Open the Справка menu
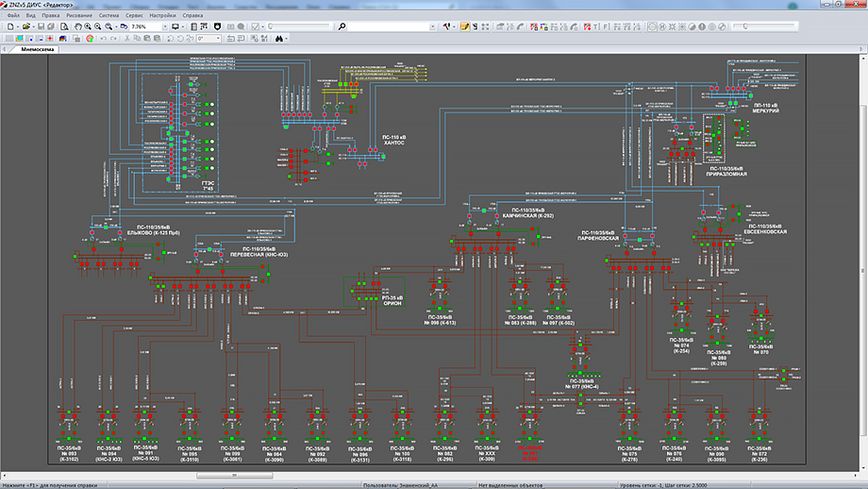 (x=192, y=16)
